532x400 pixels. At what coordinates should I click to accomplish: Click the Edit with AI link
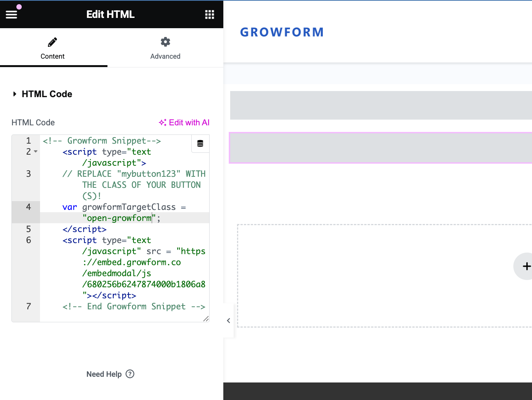(184, 122)
